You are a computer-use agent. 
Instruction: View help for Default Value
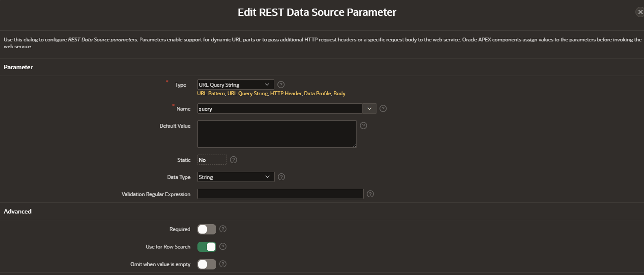363,125
